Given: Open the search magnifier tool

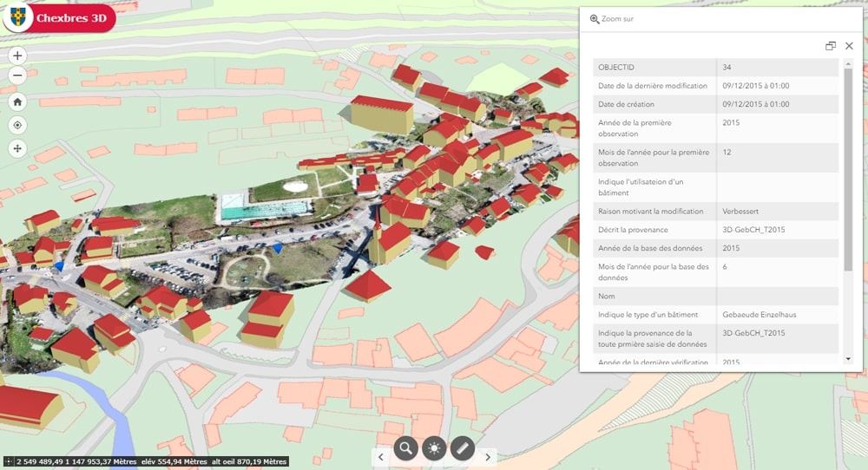Looking at the screenshot, I should click(406, 448).
